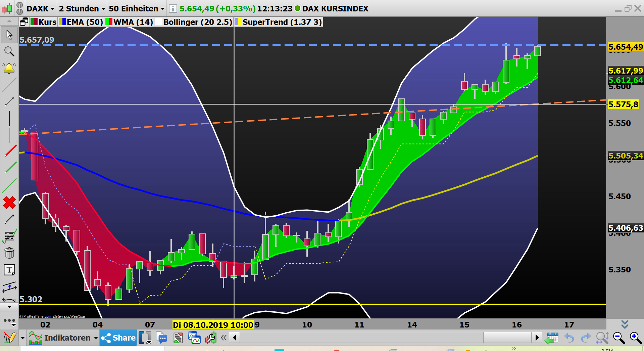Click the blue Share button
The height and width of the screenshot is (351, 644).
(x=118, y=338)
